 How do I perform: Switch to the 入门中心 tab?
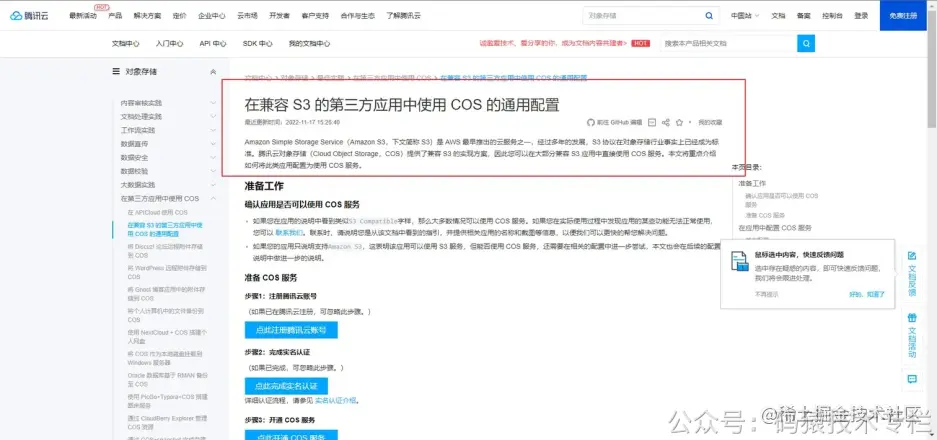169,44
